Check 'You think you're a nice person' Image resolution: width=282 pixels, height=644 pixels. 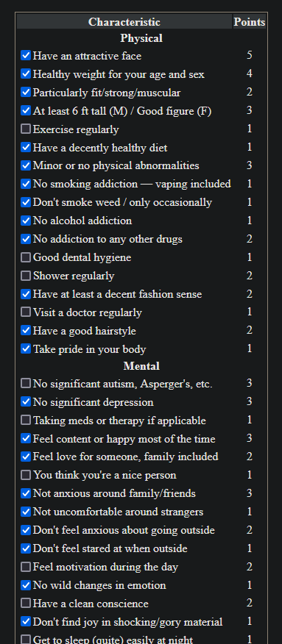[26, 475]
